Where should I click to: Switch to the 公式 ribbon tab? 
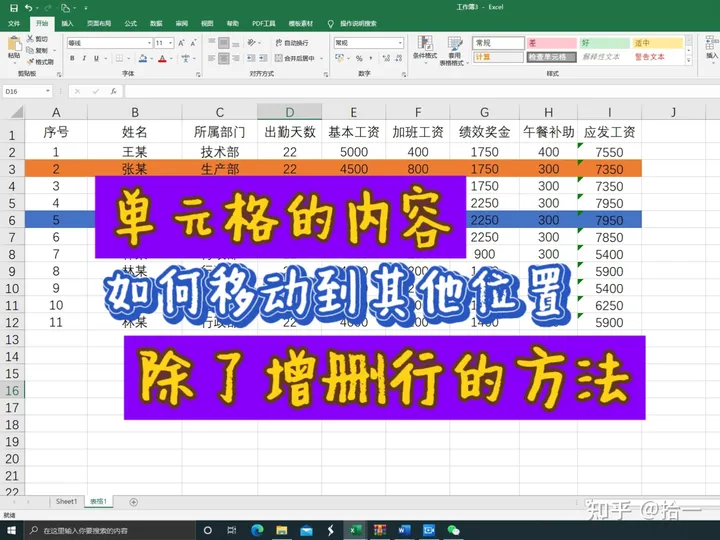click(x=130, y=23)
